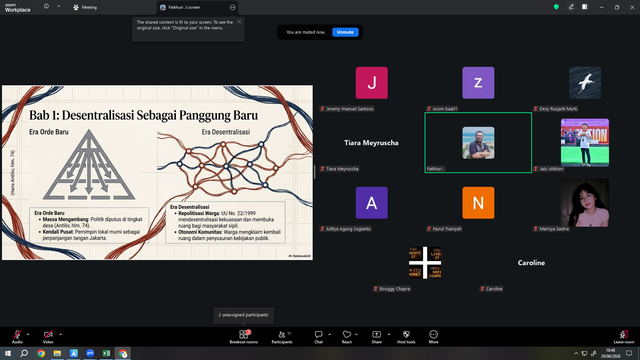Open the More options menu
Screen dimensions: 640x360
tap(433, 337)
